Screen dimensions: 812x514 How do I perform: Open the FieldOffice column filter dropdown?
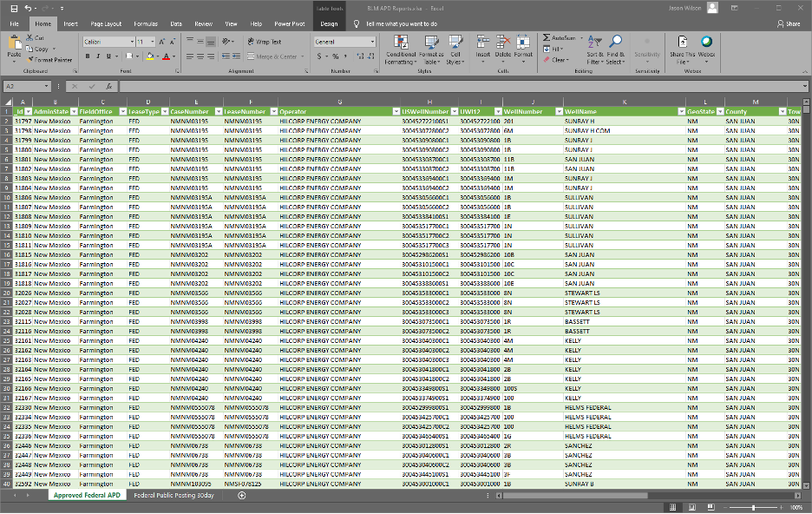122,111
